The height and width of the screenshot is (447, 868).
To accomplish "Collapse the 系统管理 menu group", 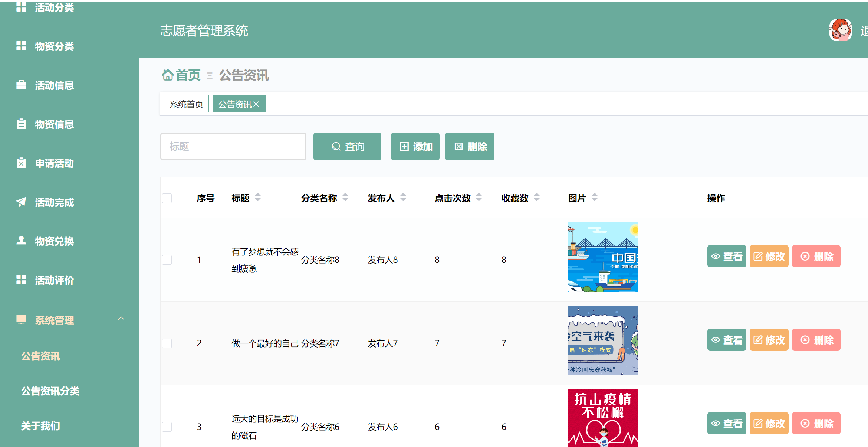I will (121, 319).
